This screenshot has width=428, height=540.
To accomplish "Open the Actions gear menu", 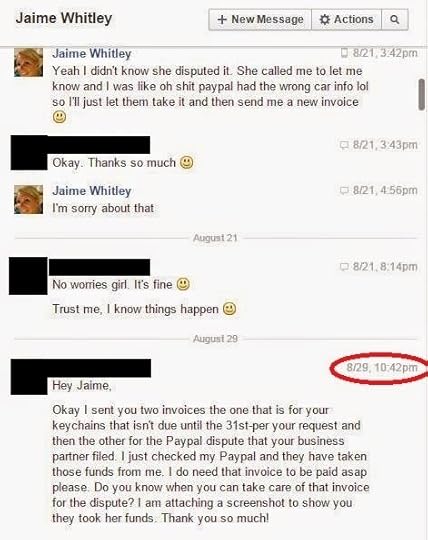I will (346, 20).
